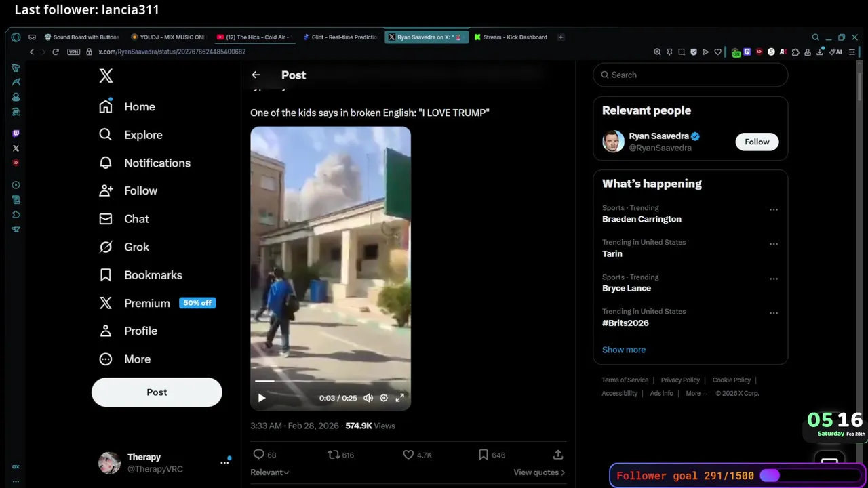
Task: Like the post with heart icon
Action: [408, 455]
